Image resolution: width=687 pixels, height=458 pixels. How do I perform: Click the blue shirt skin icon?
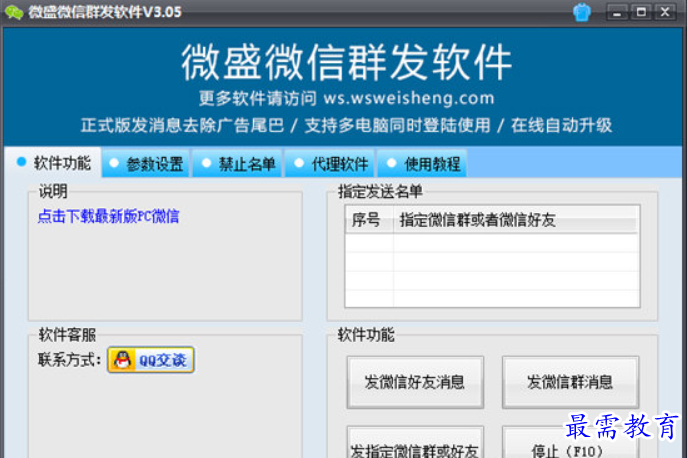point(582,12)
